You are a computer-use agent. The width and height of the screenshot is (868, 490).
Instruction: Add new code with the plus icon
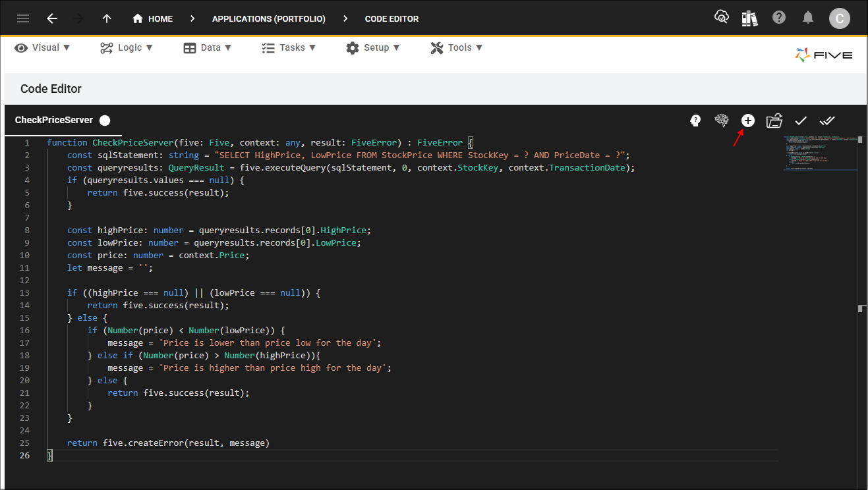(x=747, y=121)
